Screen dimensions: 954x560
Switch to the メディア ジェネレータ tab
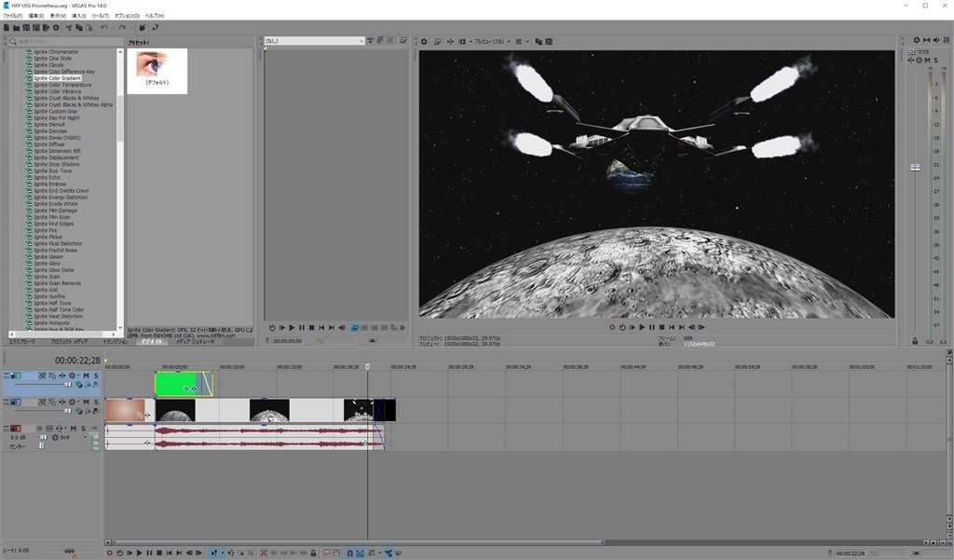[x=195, y=341]
